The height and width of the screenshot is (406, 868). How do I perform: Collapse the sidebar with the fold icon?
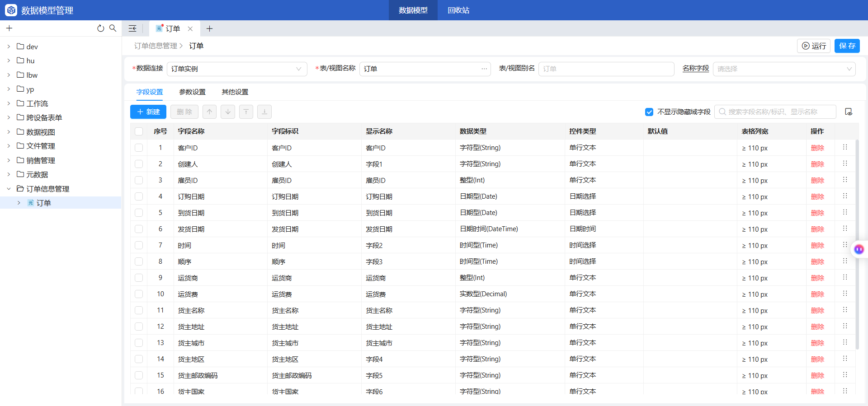coord(132,28)
